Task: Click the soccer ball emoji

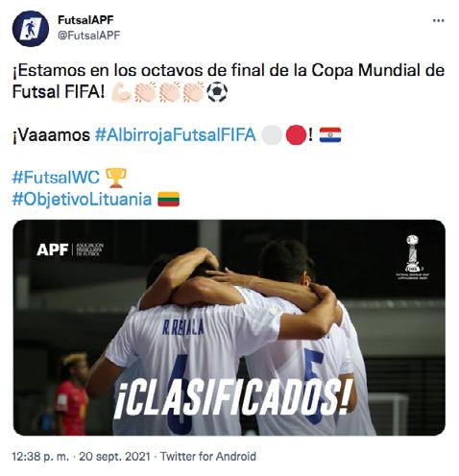Action: [x=217, y=92]
